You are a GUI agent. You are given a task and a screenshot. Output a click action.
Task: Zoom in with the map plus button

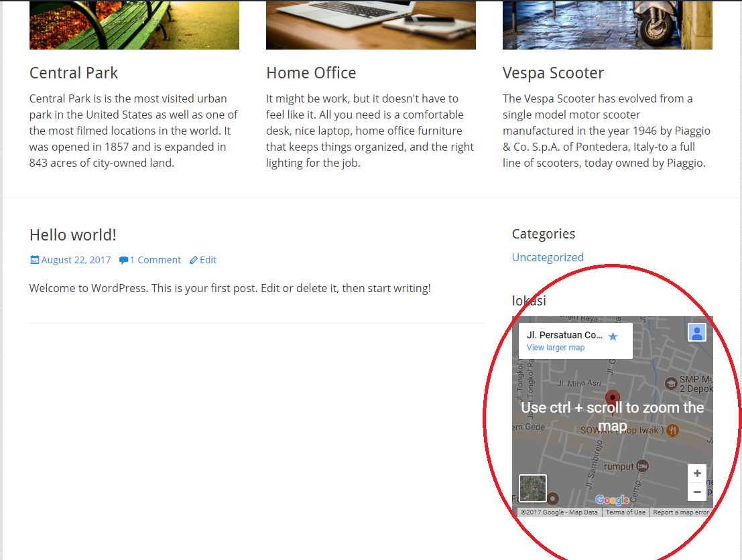[697, 473]
